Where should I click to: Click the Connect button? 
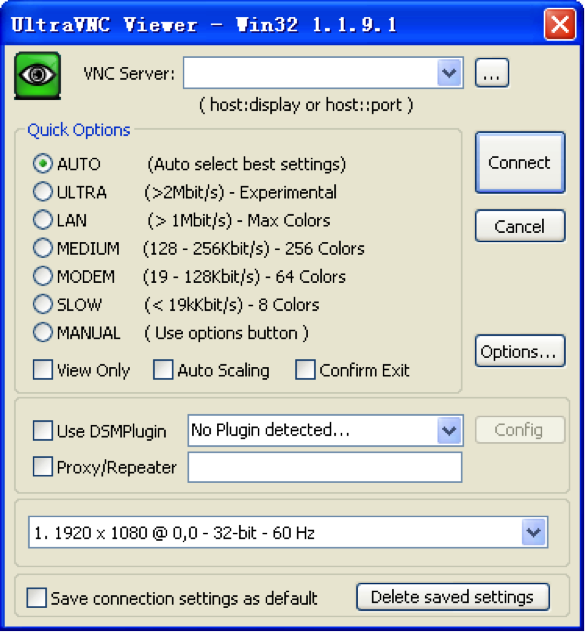click(x=520, y=163)
